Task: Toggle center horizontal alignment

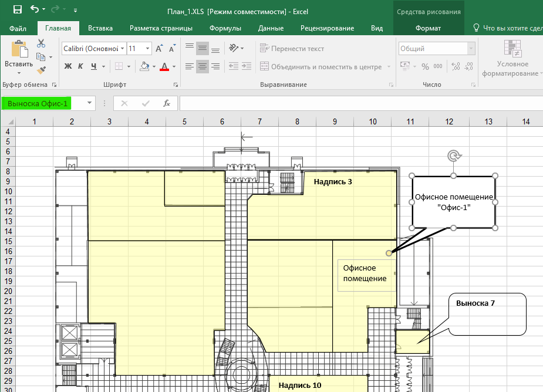Action: click(202, 66)
